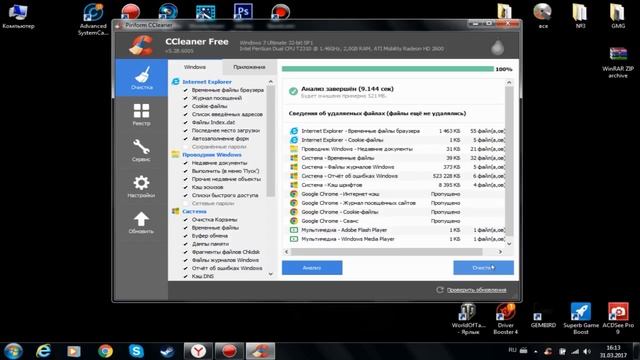Open Google Chrome from the taskbar
Image resolution: width=640 pixels, height=360 pixels.
pyautogui.click(x=105, y=351)
